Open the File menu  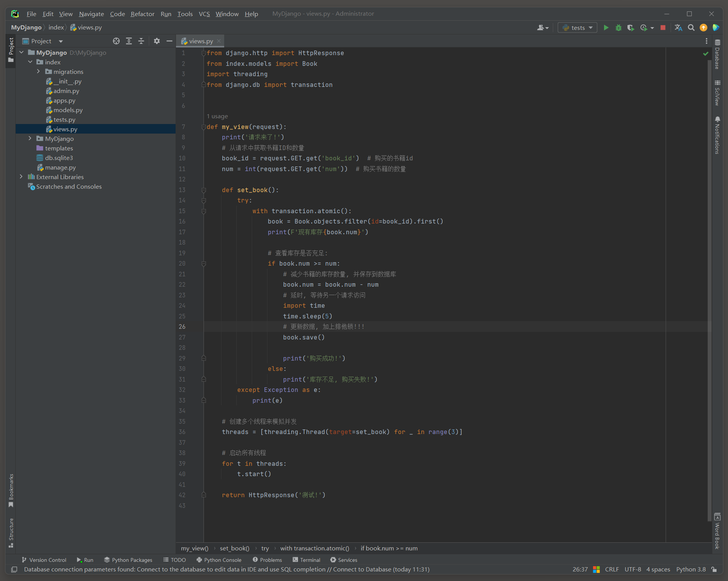pos(31,14)
